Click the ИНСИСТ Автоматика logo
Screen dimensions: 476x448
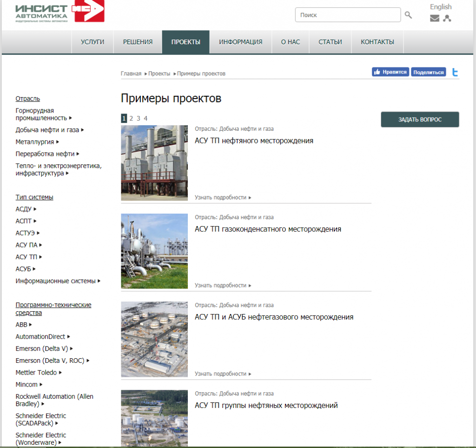click(x=59, y=12)
